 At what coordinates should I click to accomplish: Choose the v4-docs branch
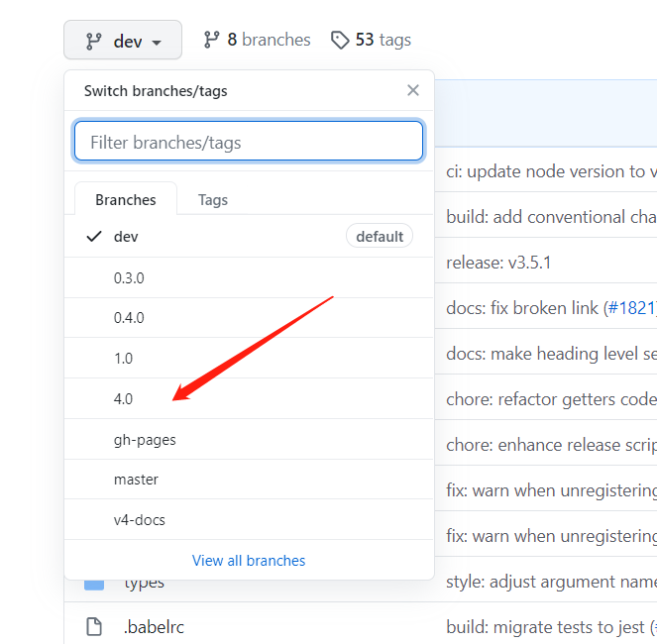[x=140, y=519]
